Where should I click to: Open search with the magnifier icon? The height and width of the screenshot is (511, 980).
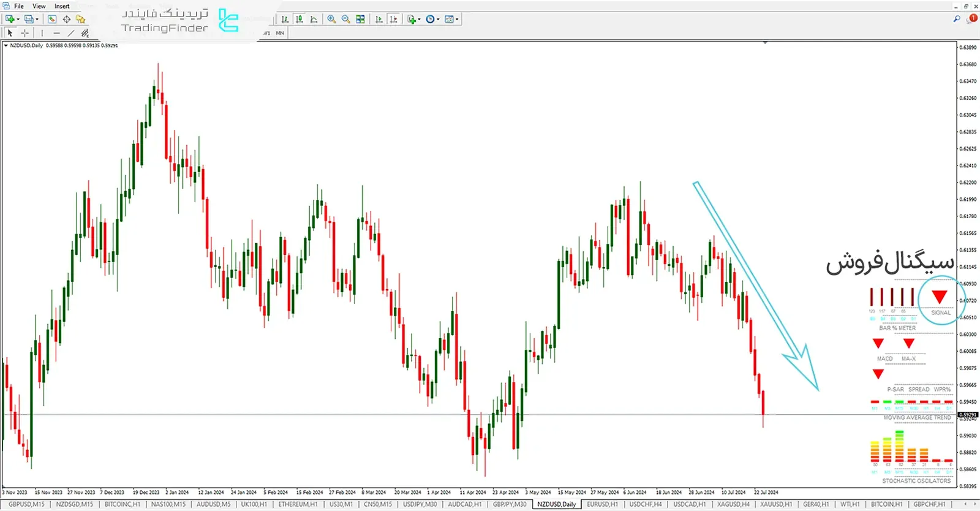[956, 19]
